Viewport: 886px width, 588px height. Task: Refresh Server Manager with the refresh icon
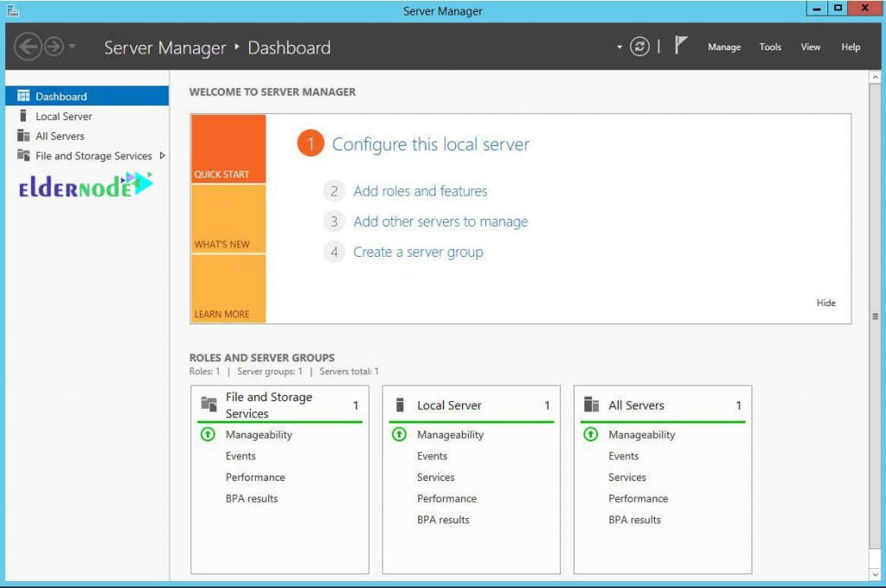click(639, 46)
